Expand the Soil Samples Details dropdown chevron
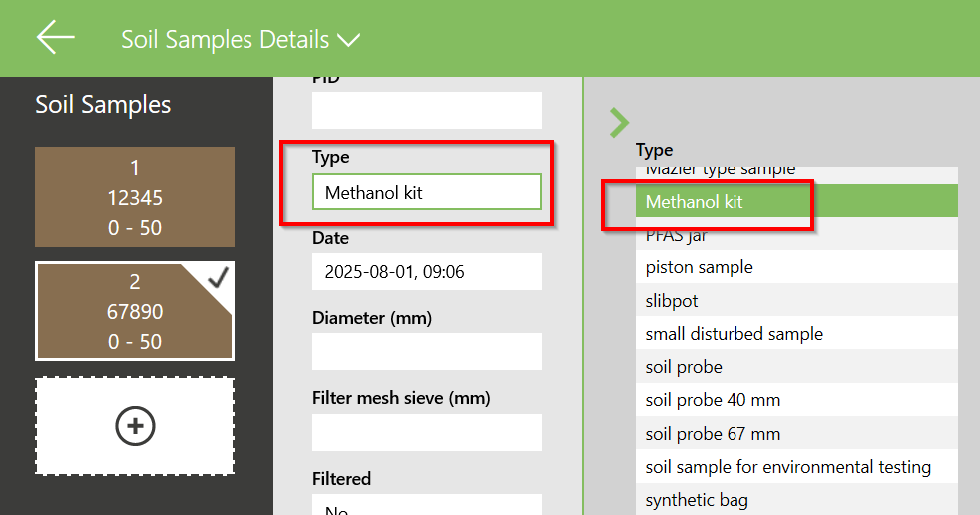 (x=348, y=41)
